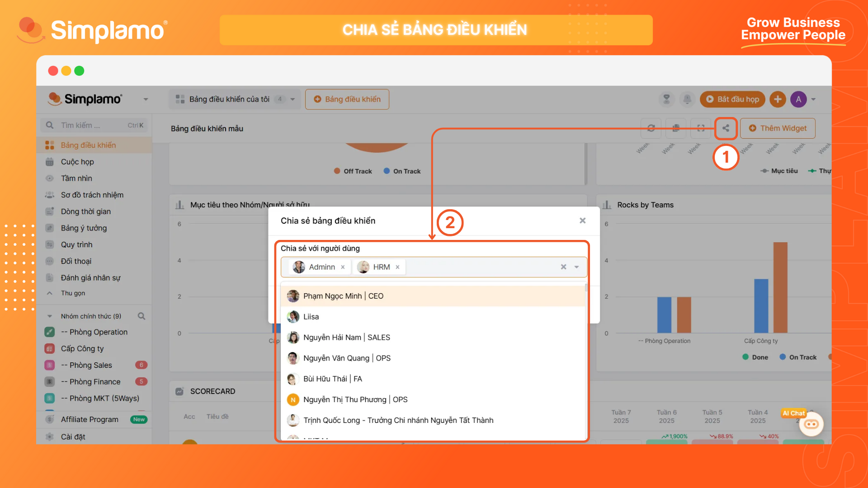The height and width of the screenshot is (488, 868).
Task: Remove HRM tag from shared users
Action: point(397,267)
